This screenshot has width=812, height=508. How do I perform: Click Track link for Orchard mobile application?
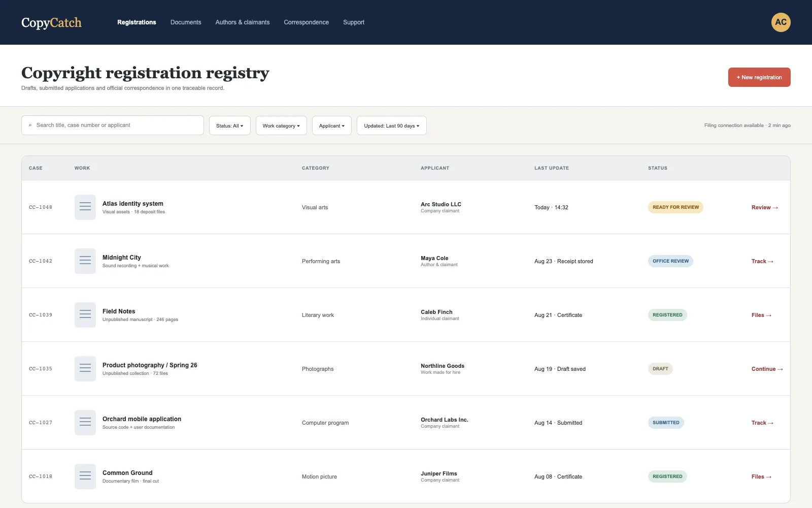tap(762, 423)
